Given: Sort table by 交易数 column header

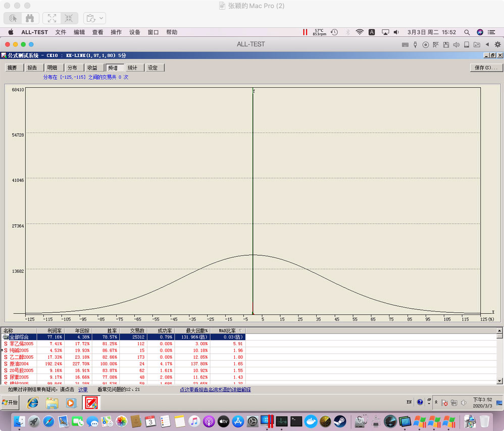Looking at the screenshot, I should (x=134, y=330).
